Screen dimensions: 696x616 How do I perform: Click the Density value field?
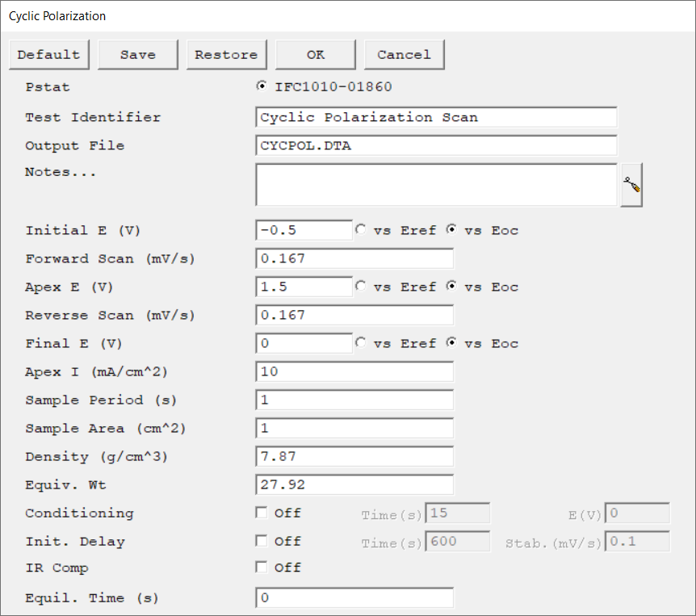click(354, 456)
